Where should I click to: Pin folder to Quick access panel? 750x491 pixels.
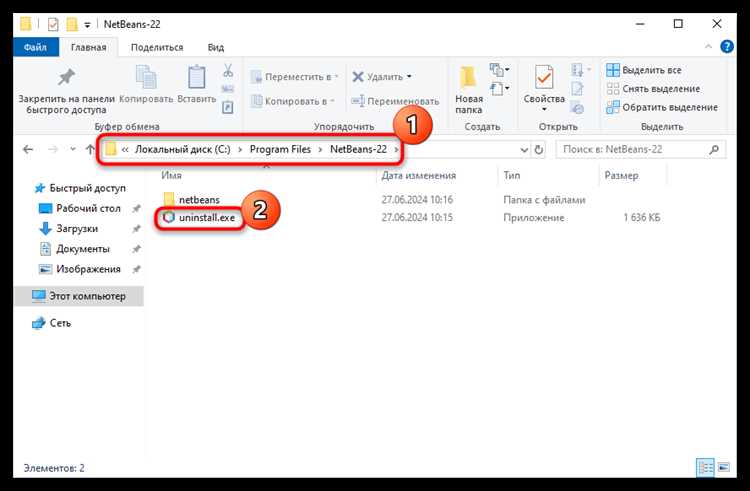pyautogui.click(x=66, y=91)
